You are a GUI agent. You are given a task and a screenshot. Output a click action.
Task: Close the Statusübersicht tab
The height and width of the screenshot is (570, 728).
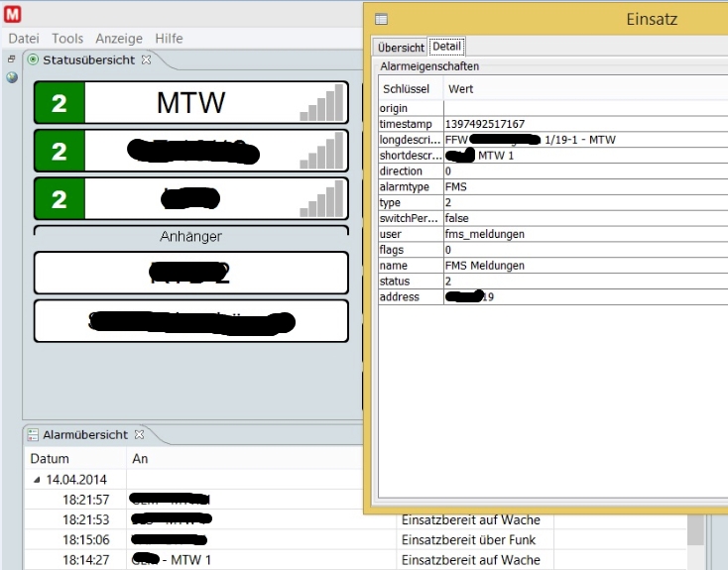tap(146, 59)
